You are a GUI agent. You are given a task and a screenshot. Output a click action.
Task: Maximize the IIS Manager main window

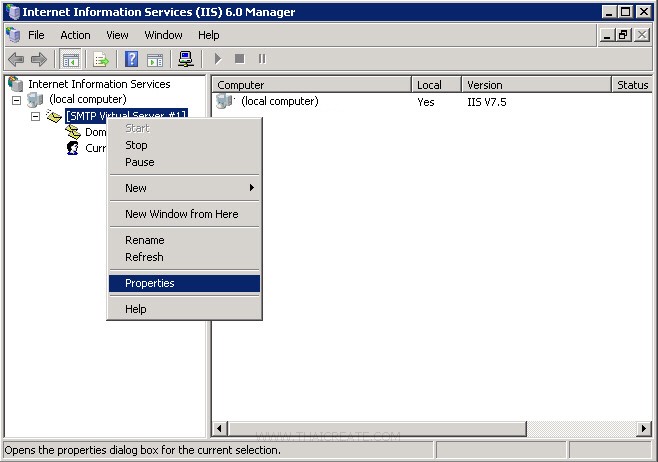coord(625,11)
